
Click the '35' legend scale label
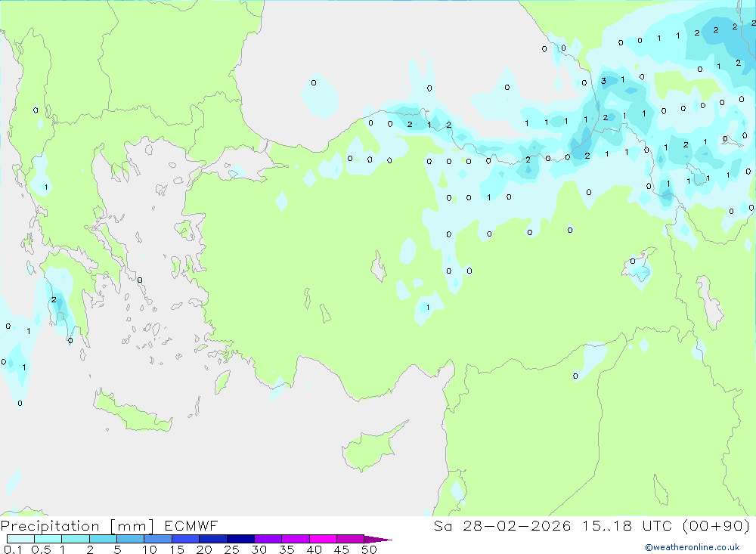[x=287, y=549]
